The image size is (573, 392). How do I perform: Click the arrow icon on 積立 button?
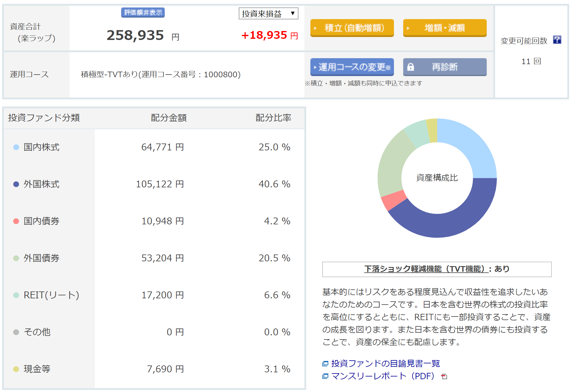pyautogui.click(x=315, y=28)
